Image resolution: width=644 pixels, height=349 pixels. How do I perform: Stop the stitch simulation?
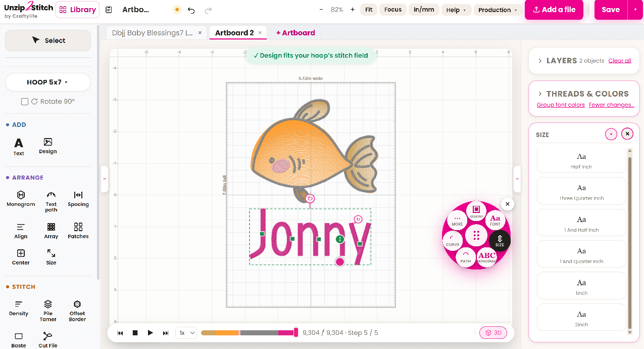point(135,333)
